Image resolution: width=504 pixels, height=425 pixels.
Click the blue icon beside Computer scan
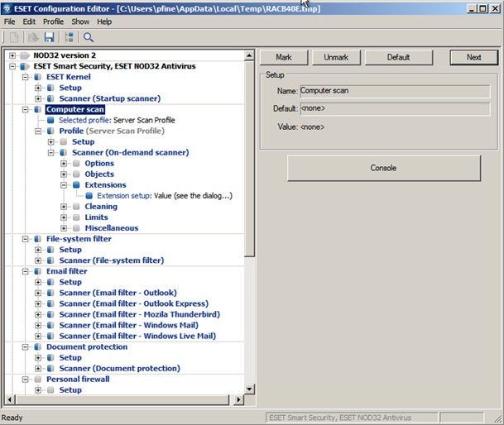(x=37, y=109)
